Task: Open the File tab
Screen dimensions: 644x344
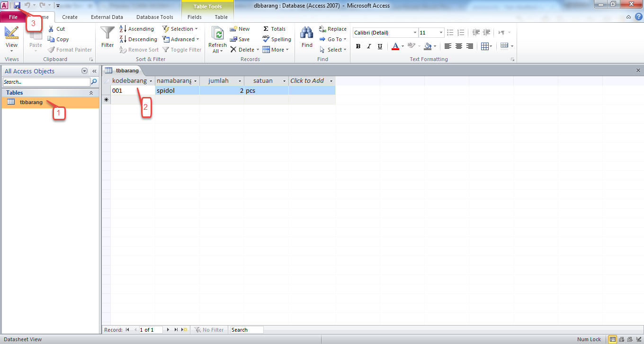Action: (13, 17)
